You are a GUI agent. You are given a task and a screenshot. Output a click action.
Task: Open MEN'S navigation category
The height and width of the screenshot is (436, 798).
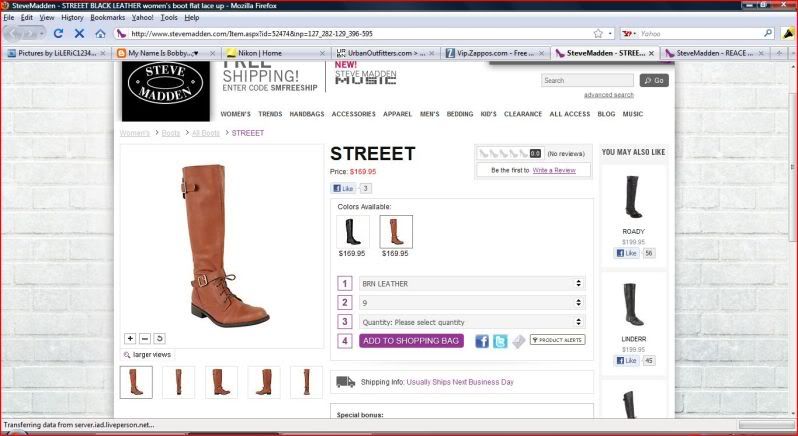[430, 114]
